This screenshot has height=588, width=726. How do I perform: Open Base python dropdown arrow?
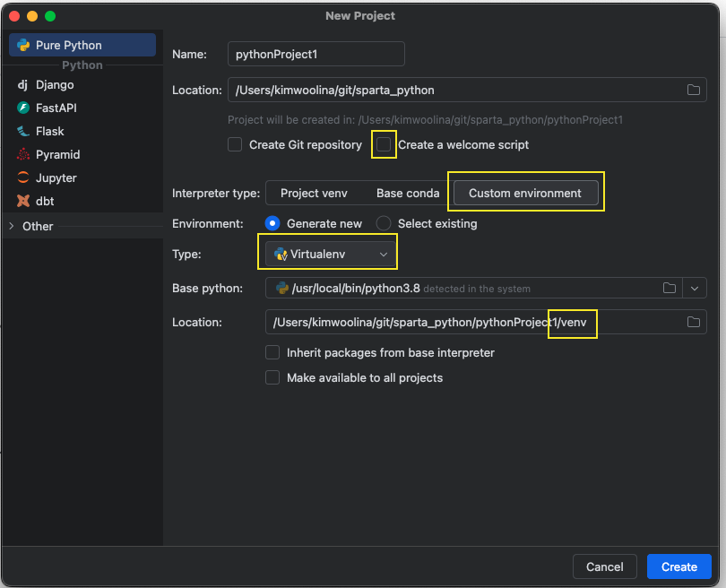[694, 288]
